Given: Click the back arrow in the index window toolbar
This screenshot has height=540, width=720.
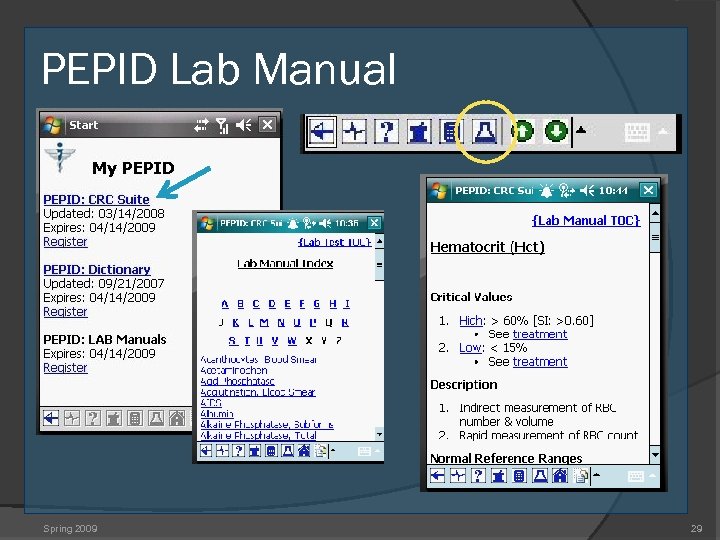Looking at the screenshot, I should (x=206, y=451).
